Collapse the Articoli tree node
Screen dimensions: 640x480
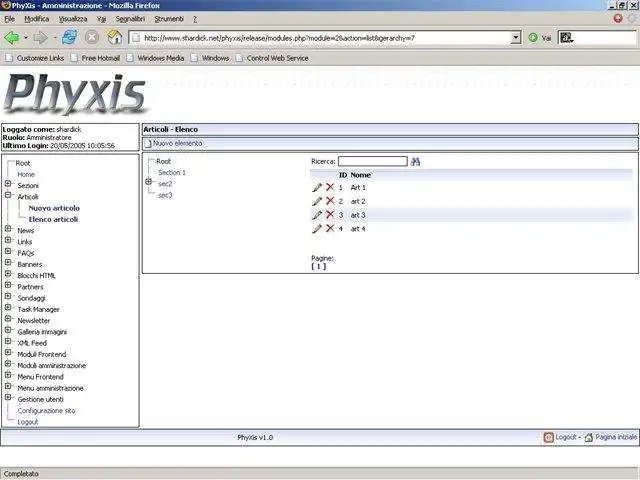[x=8, y=195]
